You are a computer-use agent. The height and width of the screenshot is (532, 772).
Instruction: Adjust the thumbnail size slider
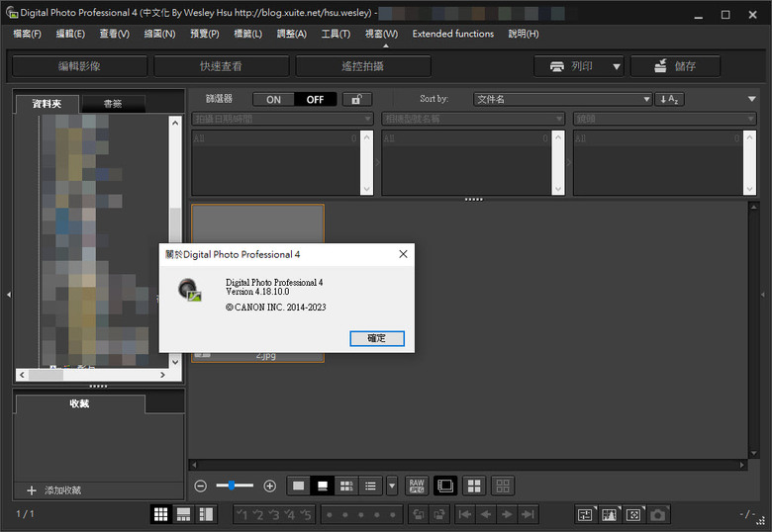coord(232,486)
